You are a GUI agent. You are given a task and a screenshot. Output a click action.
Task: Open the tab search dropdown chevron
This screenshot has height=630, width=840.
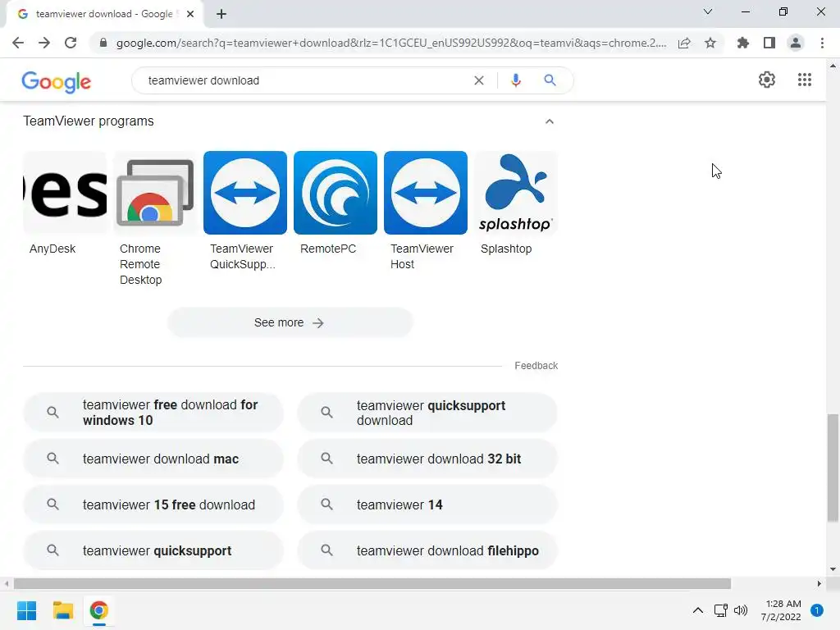click(708, 11)
